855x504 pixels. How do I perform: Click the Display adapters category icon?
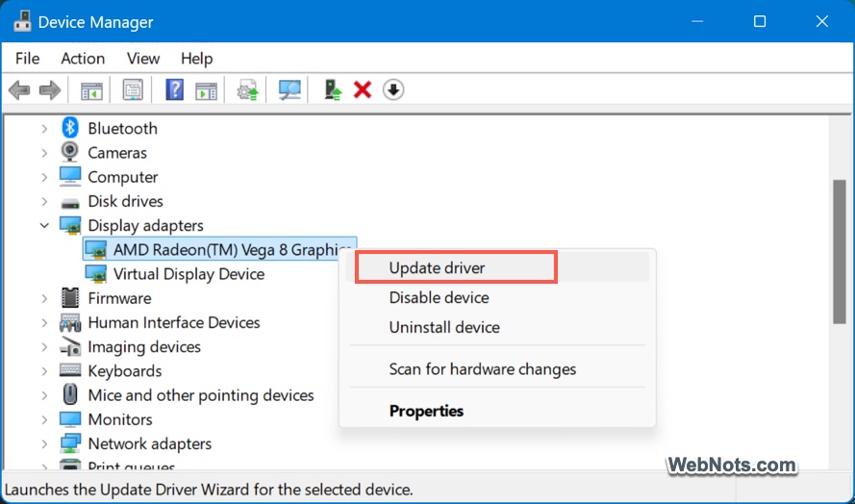tap(70, 225)
